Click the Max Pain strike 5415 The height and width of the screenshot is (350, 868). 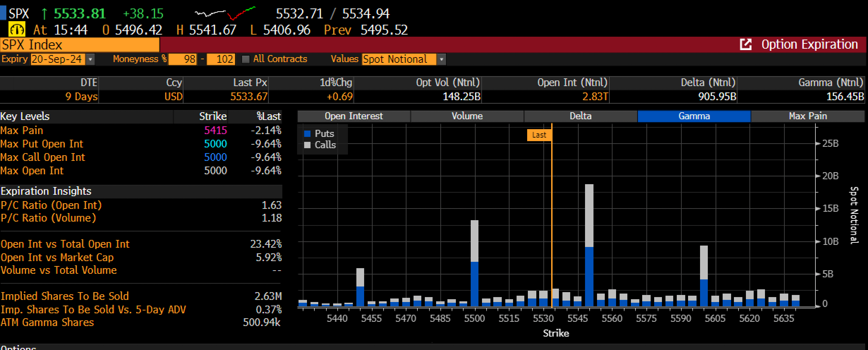(216, 131)
